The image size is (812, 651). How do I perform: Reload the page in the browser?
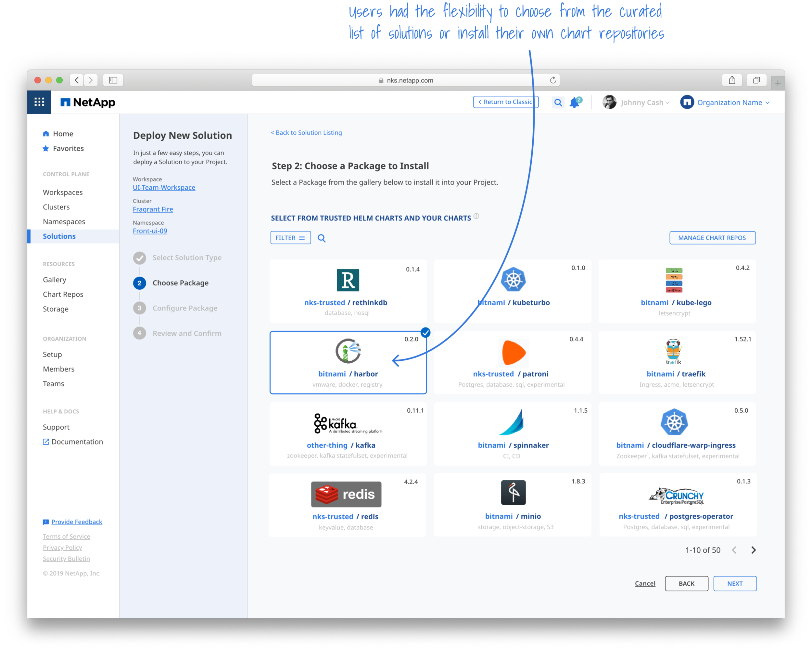pos(552,80)
